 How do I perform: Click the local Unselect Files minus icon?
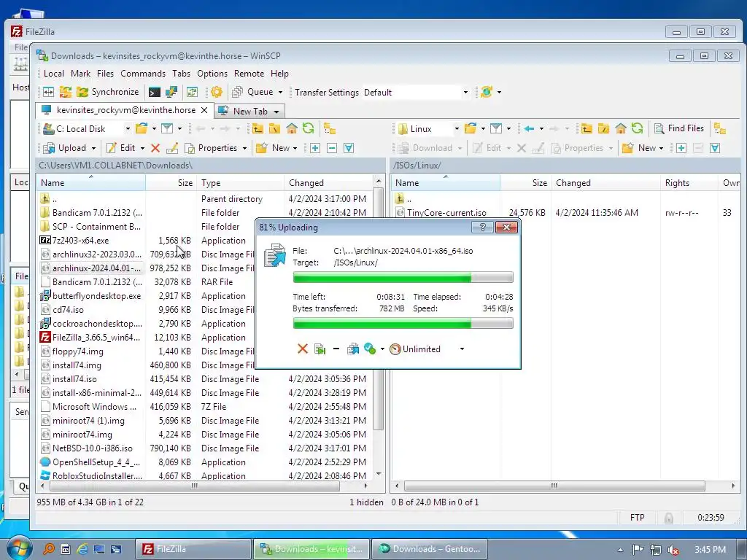coord(332,148)
